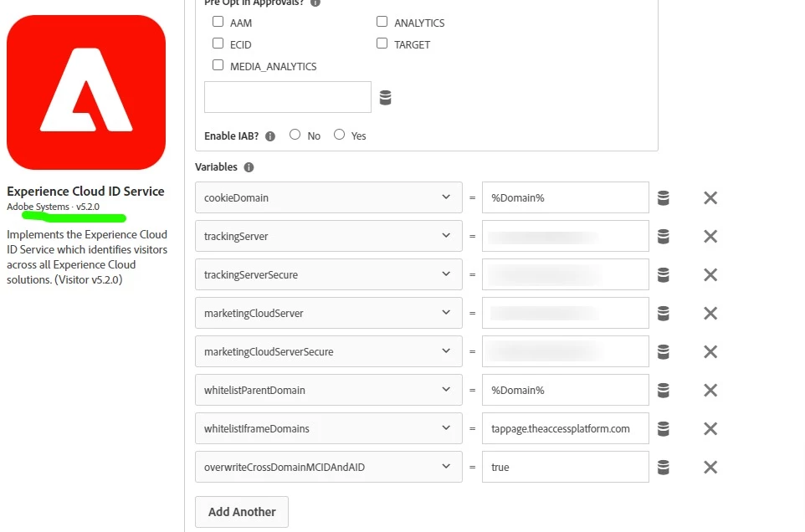Screen dimensions: 805x532
Task: Click the Adobe Experience Cloud logo
Action: tap(86, 92)
